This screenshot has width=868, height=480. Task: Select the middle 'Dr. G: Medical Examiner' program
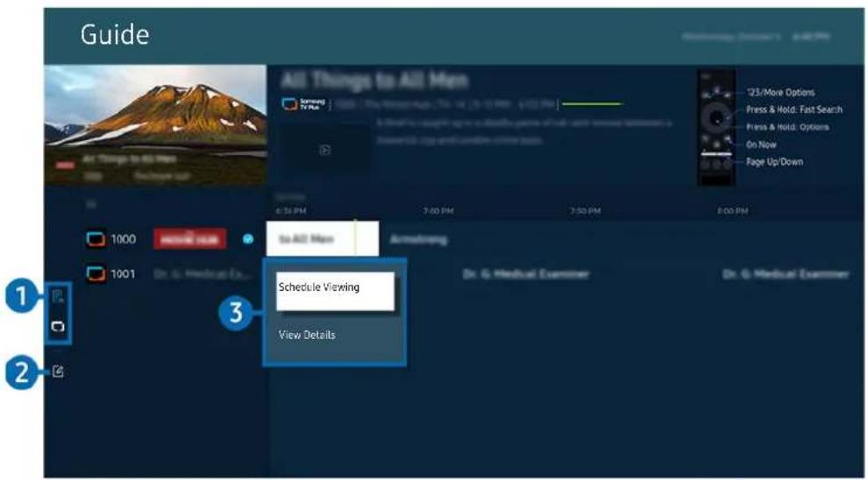(525, 274)
